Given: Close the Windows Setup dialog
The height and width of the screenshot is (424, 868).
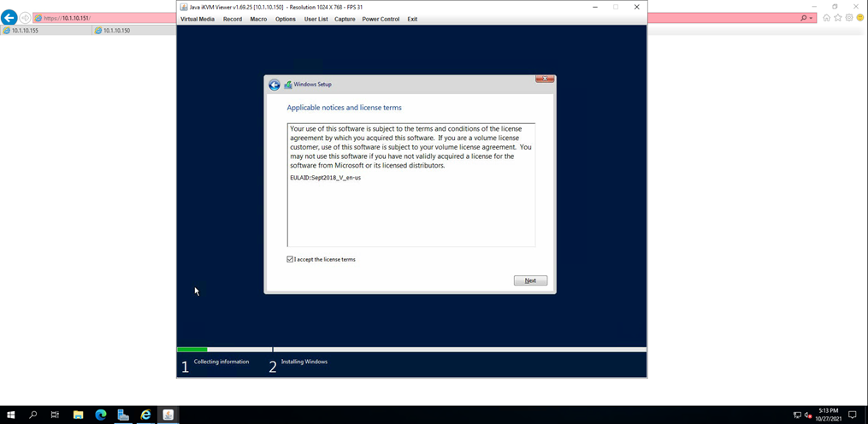Looking at the screenshot, I should tap(545, 79).
